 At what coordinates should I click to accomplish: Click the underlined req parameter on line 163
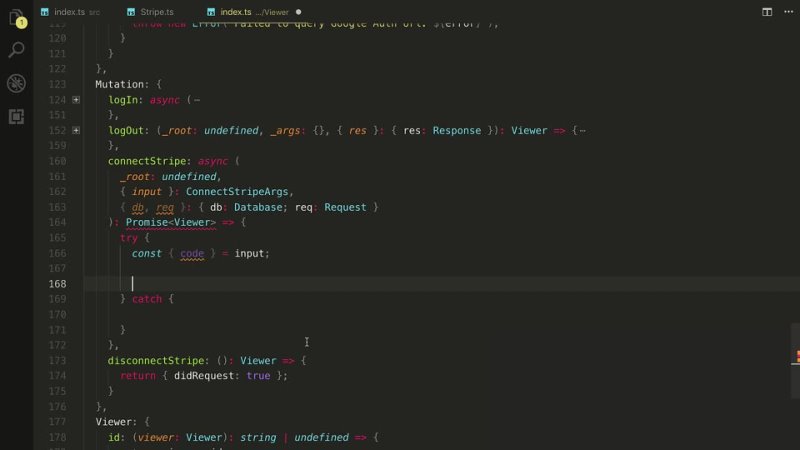[x=165, y=207]
